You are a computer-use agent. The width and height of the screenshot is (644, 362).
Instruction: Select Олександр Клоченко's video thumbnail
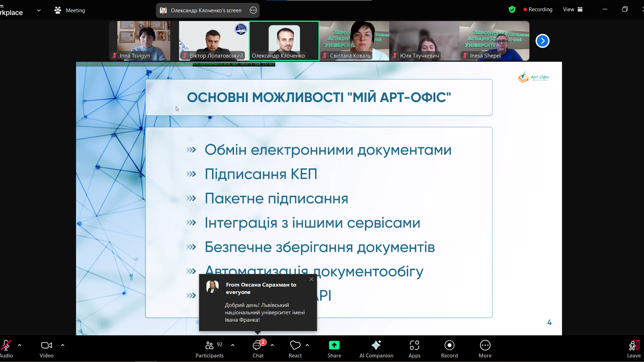(x=284, y=41)
